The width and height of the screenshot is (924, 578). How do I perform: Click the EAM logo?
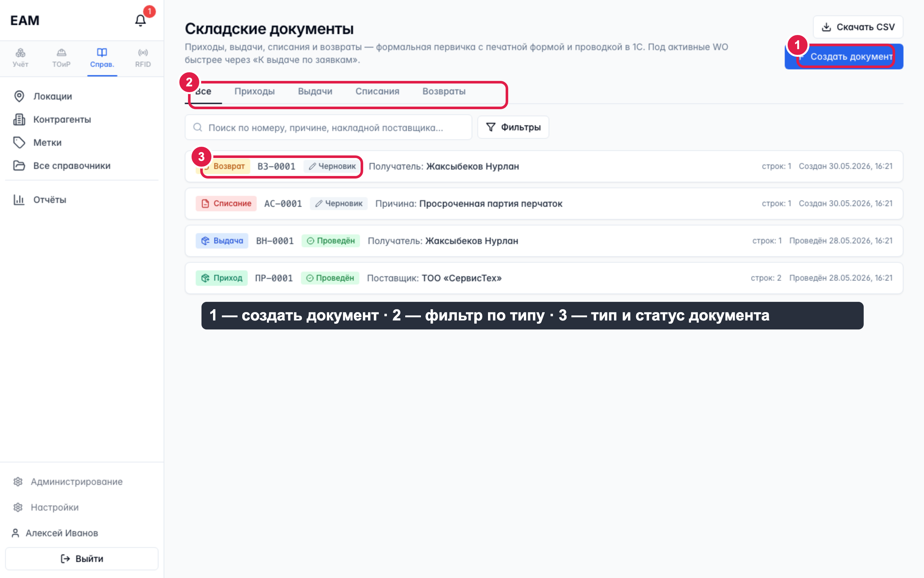click(25, 20)
